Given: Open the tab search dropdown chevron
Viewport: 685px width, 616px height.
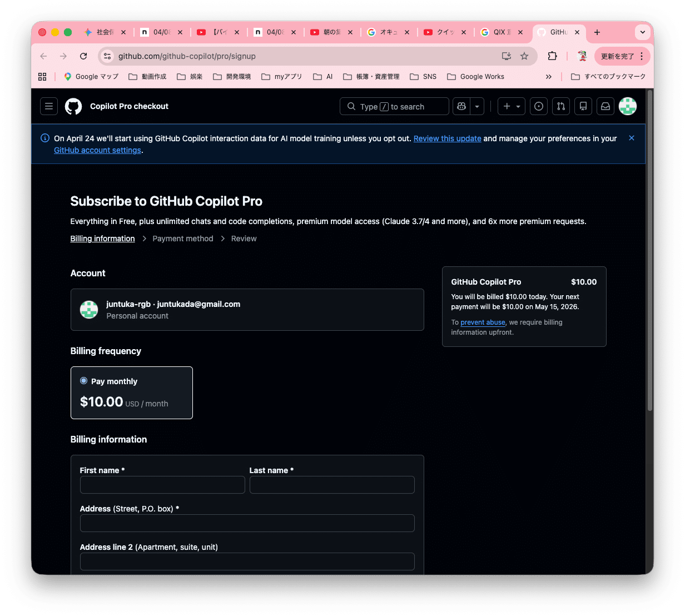Looking at the screenshot, I should [642, 32].
